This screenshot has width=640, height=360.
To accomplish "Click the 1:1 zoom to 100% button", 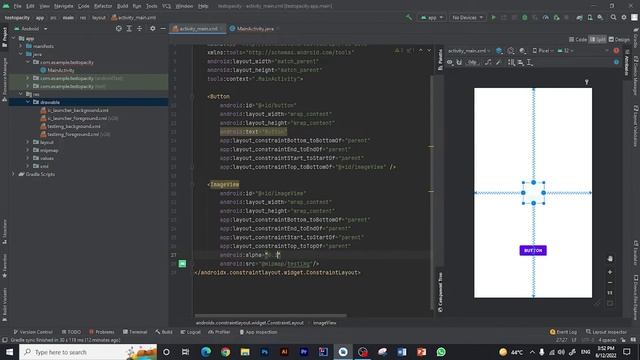I will [610, 293].
